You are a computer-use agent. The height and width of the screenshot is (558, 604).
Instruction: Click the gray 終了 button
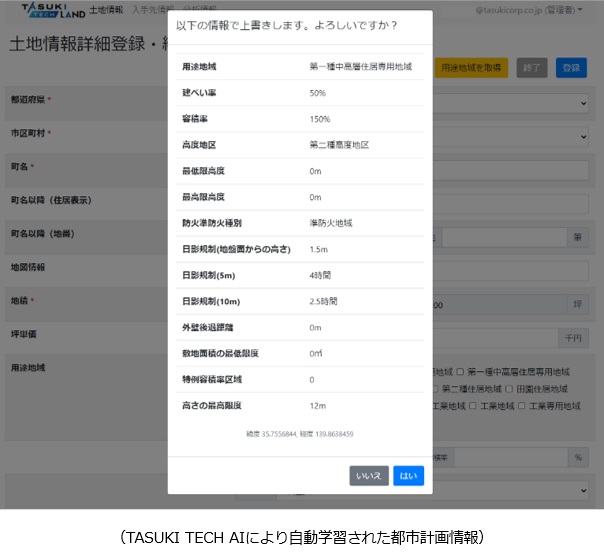532,68
